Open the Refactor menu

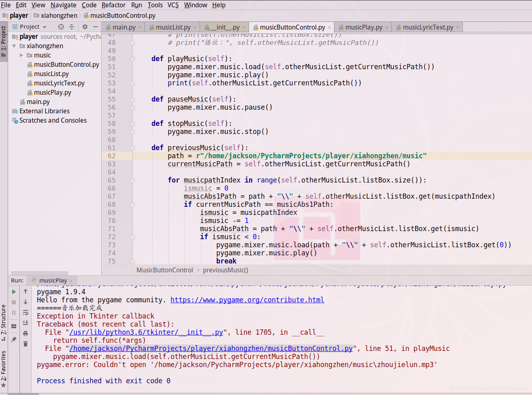tap(113, 5)
